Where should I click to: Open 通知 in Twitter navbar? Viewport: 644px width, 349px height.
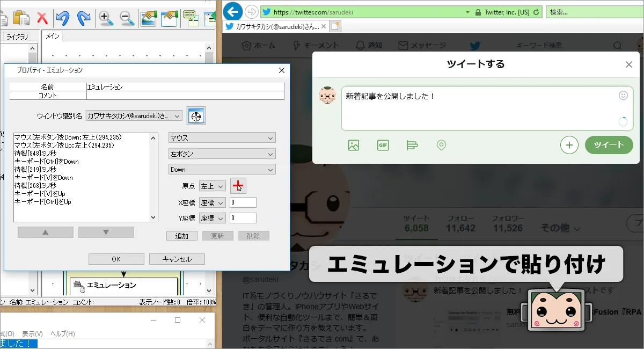tap(369, 46)
